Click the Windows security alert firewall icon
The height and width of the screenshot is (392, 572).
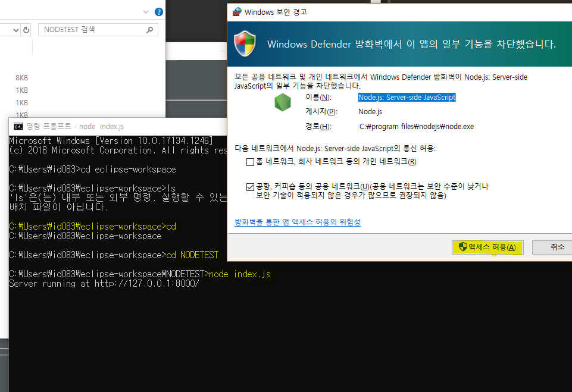point(237,12)
